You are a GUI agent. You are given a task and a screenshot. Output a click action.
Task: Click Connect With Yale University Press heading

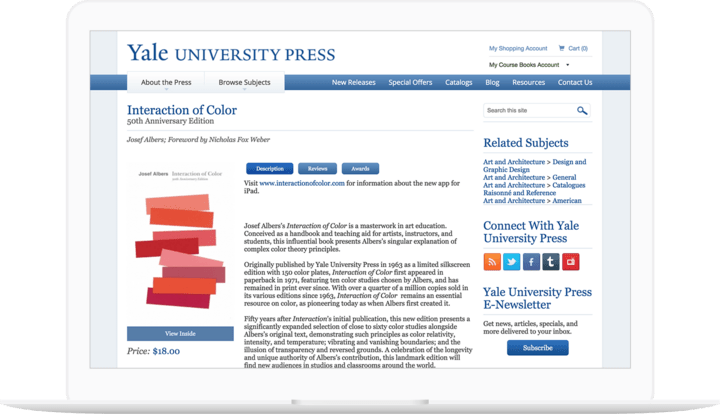pyautogui.click(x=531, y=232)
